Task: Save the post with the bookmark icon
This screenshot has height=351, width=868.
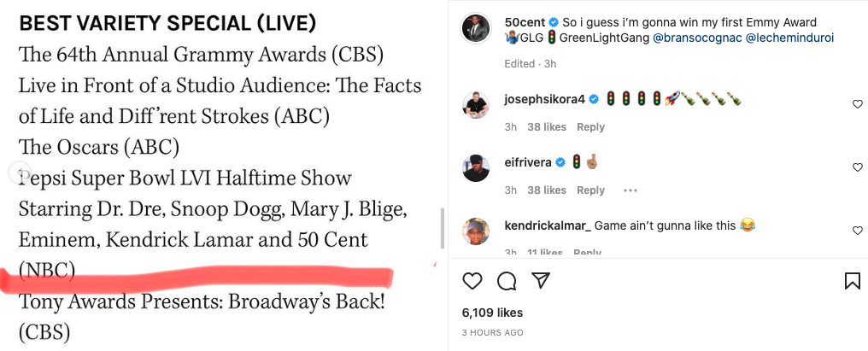Action: tap(852, 281)
